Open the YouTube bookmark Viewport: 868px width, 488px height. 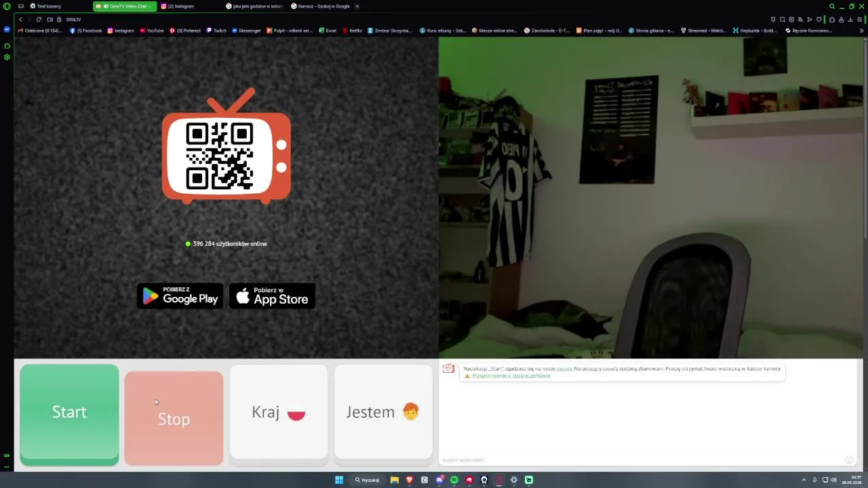click(x=152, y=30)
